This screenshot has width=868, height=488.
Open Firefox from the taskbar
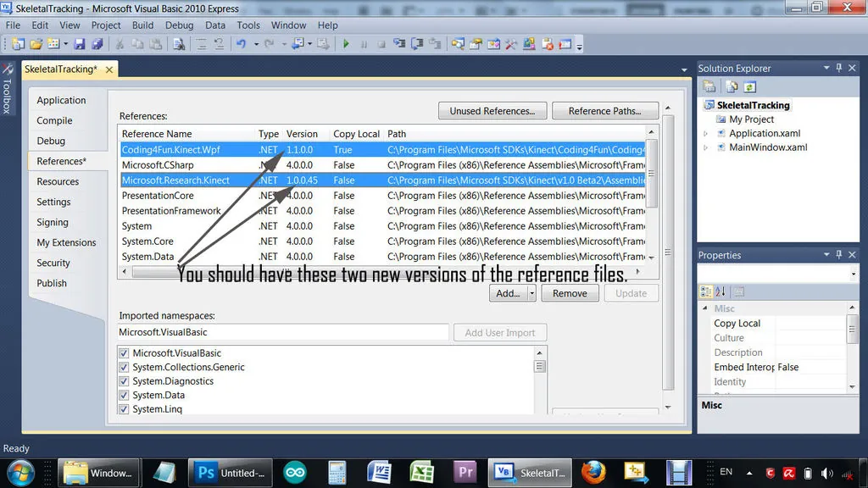point(593,472)
